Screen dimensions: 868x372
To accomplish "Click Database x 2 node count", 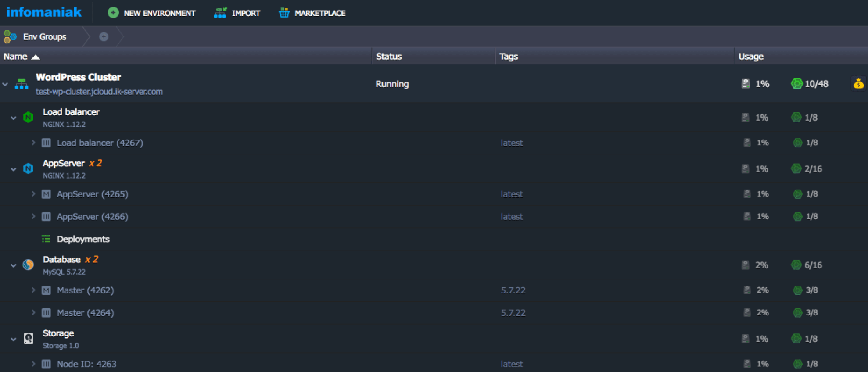I will (91, 259).
